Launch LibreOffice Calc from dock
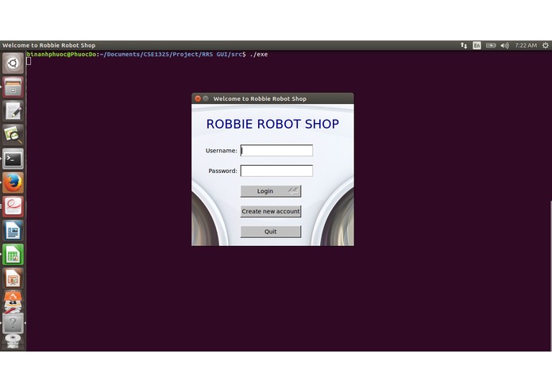Image resolution: width=552 pixels, height=392 pixels. click(x=13, y=254)
